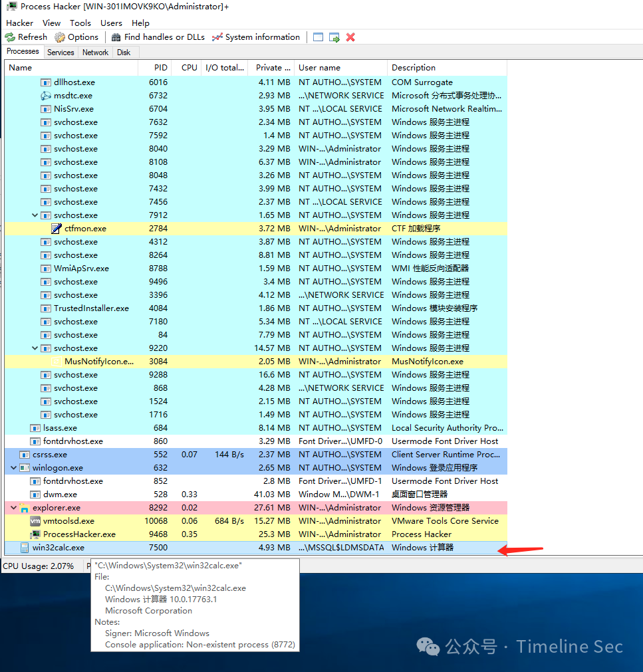This screenshot has width=643, height=672.
Task: Click 41.03 MB private bytes cell
Action: pos(272,495)
